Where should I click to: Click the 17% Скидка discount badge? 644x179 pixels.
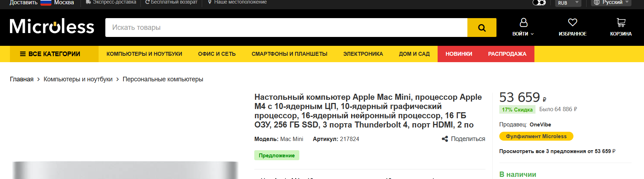tap(517, 109)
